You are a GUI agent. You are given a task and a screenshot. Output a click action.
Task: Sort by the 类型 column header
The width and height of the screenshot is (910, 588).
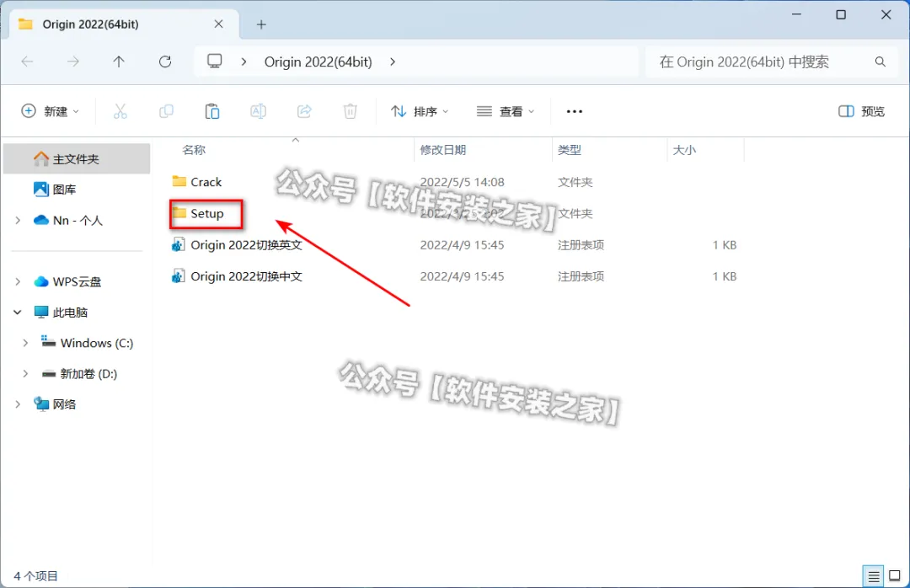click(x=569, y=150)
